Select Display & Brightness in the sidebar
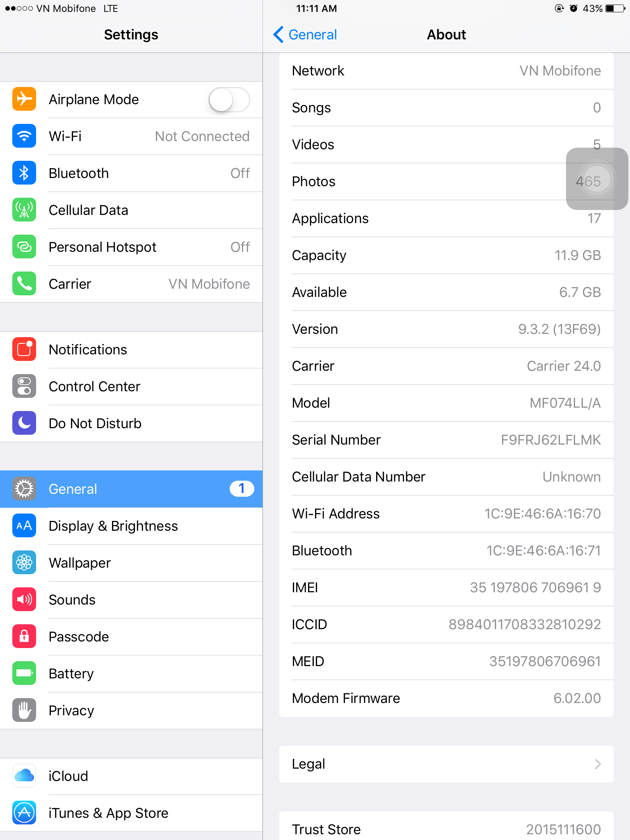Image resolution: width=630 pixels, height=840 pixels. [x=131, y=526]
